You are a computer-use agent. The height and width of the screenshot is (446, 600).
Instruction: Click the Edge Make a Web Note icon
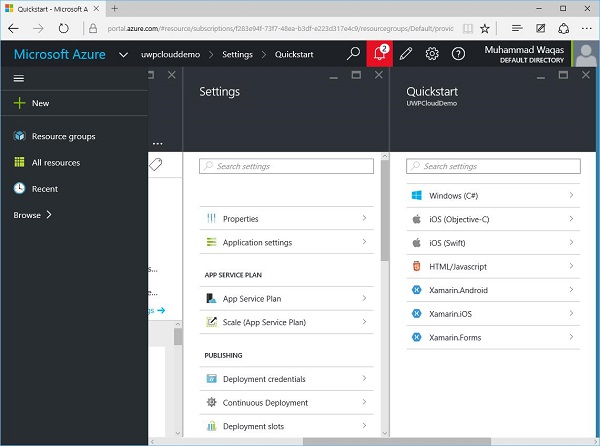click(540, 28)
